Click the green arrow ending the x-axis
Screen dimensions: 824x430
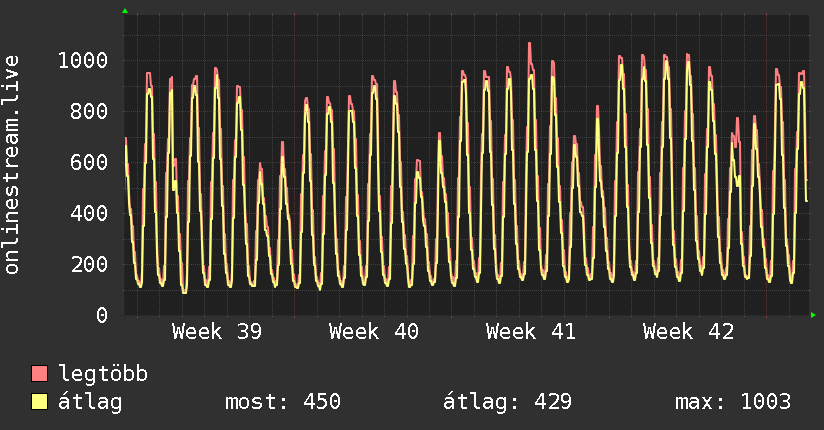[x=813, y=315]
